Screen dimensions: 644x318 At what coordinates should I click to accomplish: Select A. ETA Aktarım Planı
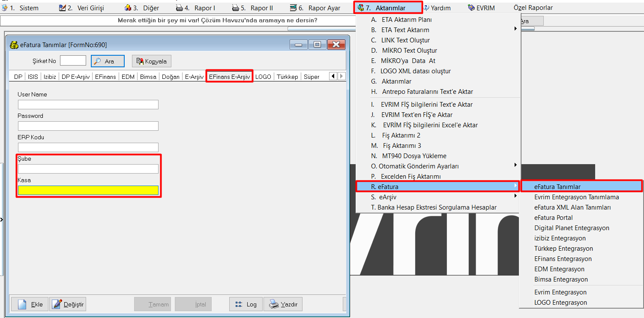[x=438, y=20]
